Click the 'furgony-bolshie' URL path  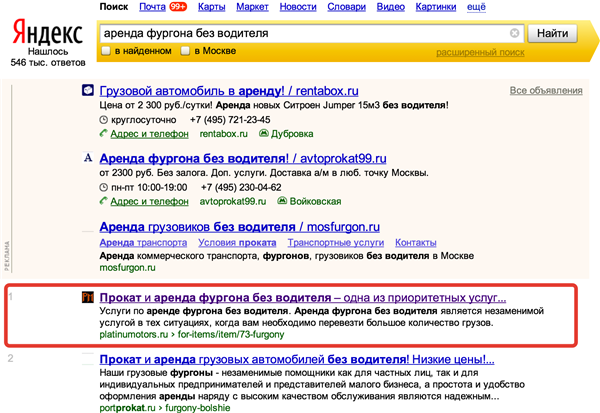tap(197, 408)
